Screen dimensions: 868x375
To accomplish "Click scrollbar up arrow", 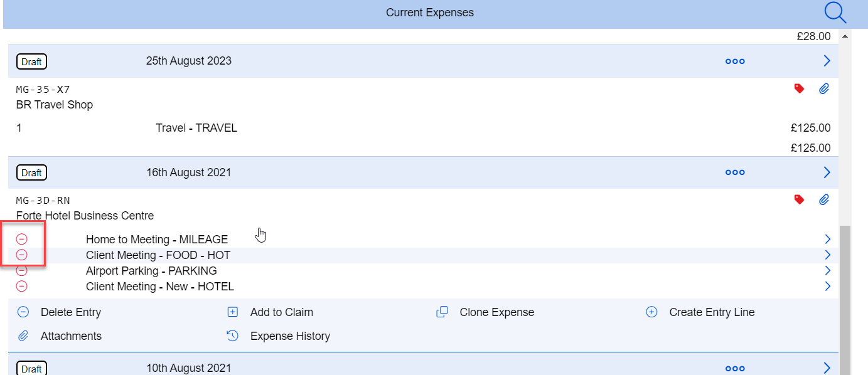I will pyautogui.click(x=845, y=36).
